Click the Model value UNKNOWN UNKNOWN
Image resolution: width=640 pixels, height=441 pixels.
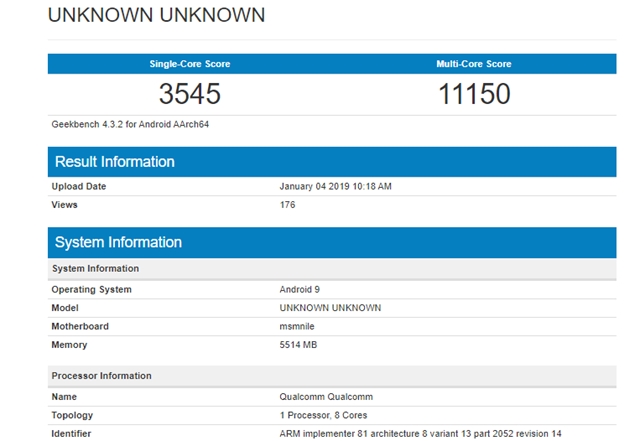point(330,308)
